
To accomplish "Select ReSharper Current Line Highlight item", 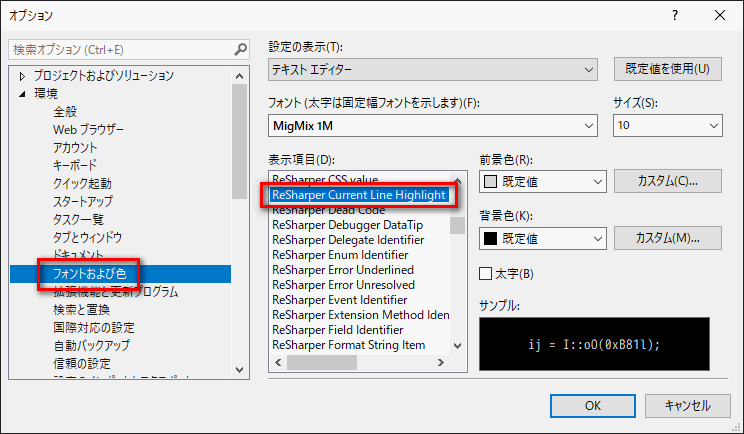I will 360,195.
